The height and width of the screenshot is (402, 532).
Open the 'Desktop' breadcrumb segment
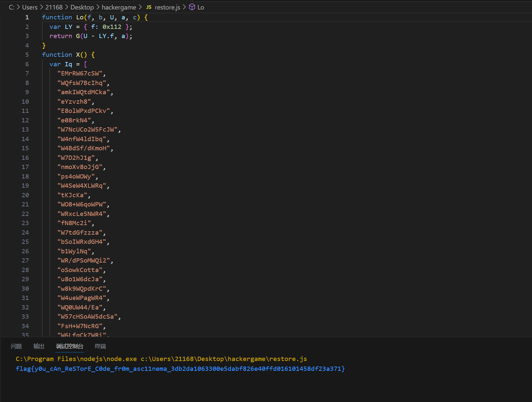[82, 7]
